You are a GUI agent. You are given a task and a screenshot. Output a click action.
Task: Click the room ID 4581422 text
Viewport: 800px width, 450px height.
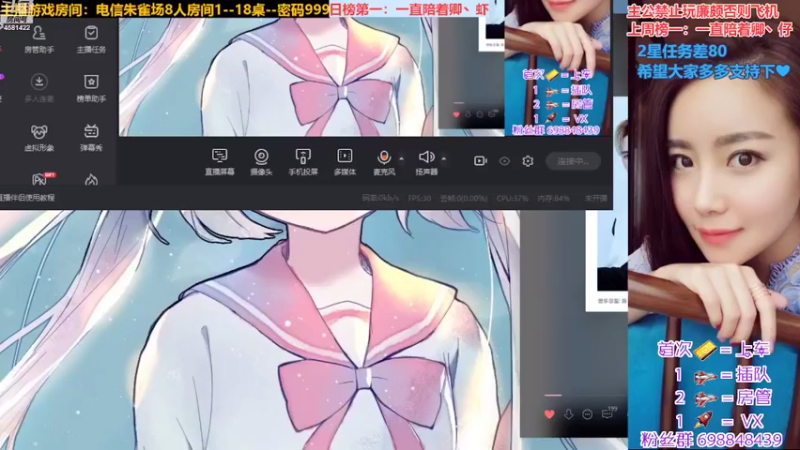click(x=16, y=28)
